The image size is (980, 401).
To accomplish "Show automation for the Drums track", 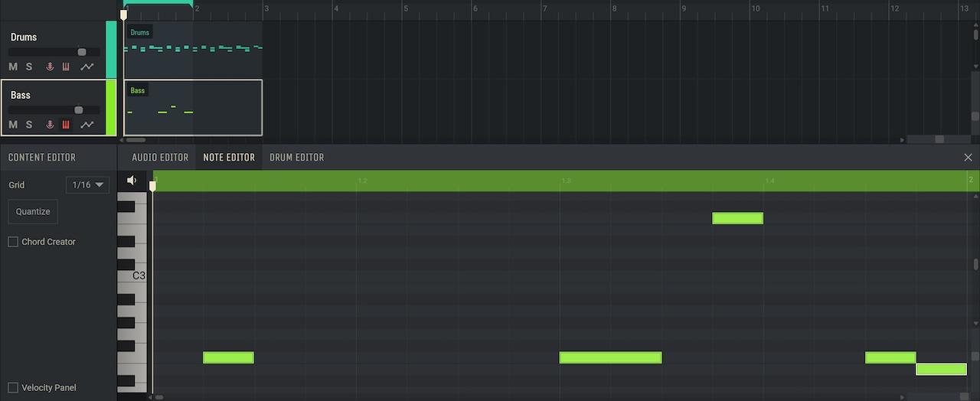I will (87, 67).
